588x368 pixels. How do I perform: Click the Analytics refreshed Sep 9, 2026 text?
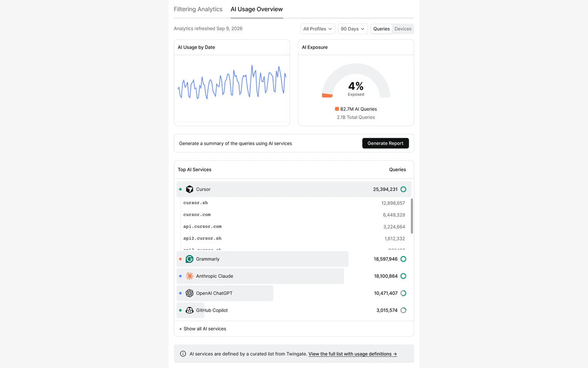[208, 28]
